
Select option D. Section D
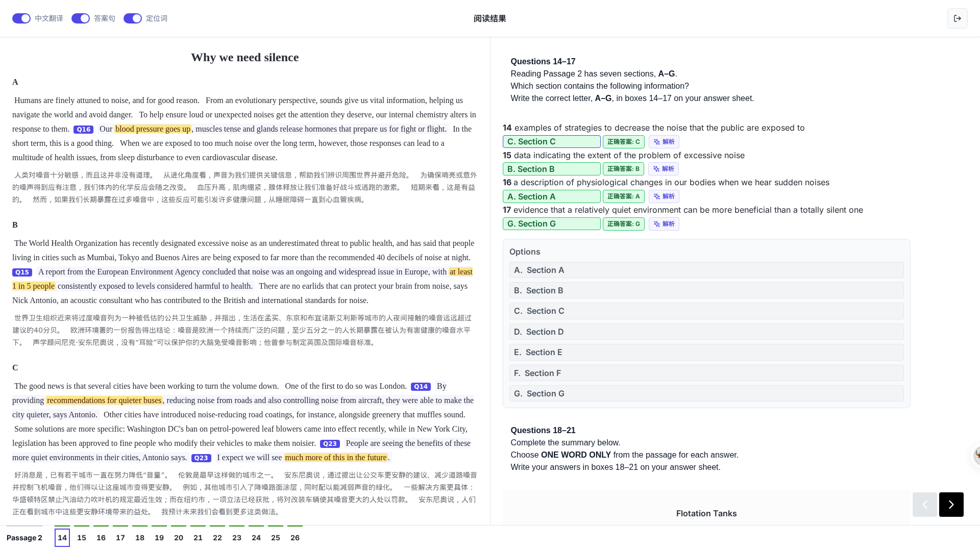[706, 332]
